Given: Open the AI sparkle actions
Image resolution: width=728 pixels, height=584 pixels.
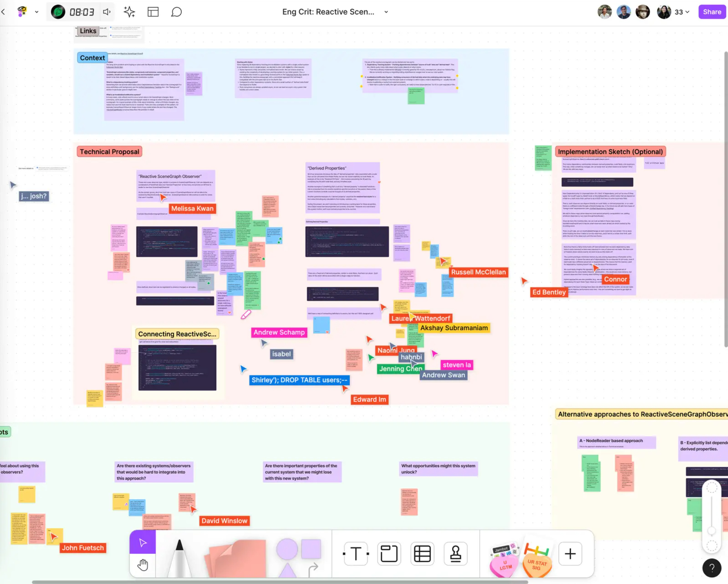Looking at the screenshot, I should coord(130,12).
